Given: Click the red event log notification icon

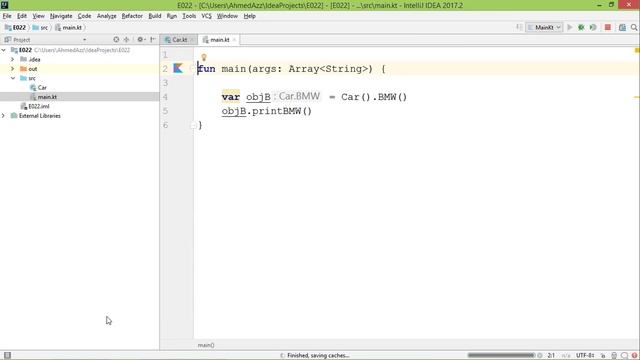Looking at the screenshot, I should click(634, 356).
